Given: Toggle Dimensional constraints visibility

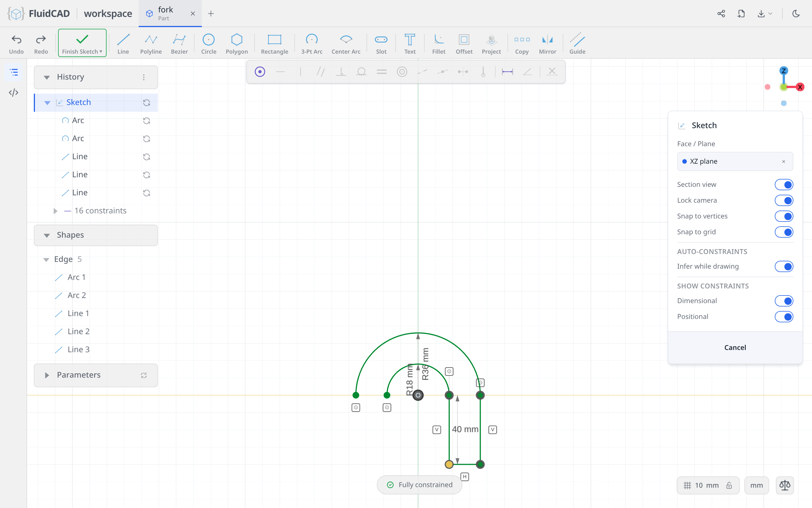Looking at the screenshot, I should 784,301.
